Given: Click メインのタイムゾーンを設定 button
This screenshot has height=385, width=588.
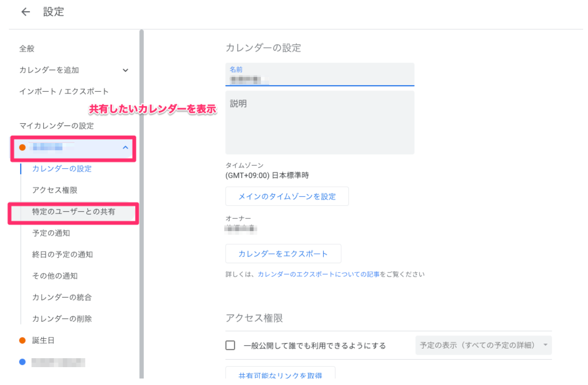Looking at the screenshot, I should click(287, 197).
